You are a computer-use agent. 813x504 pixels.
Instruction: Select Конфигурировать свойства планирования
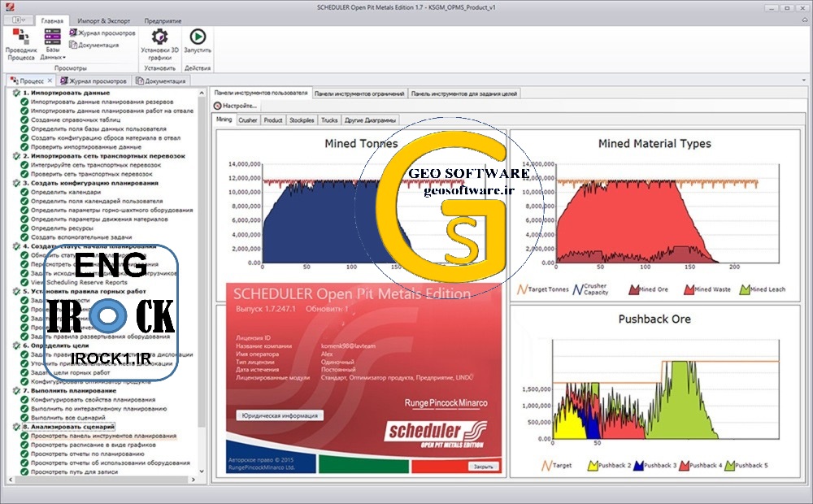point(93,400)
